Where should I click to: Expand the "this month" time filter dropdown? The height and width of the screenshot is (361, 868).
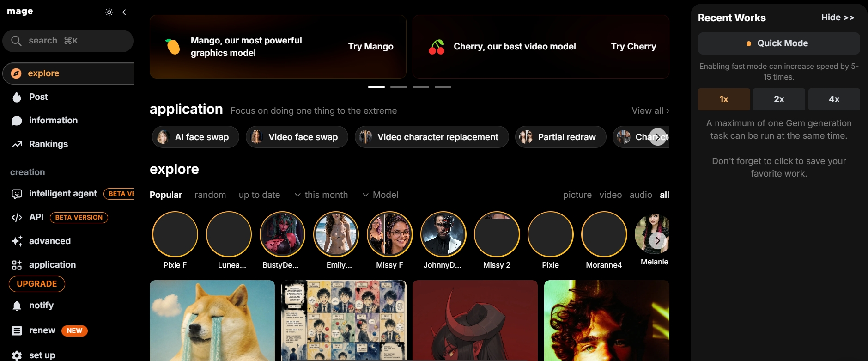(322, 195)
